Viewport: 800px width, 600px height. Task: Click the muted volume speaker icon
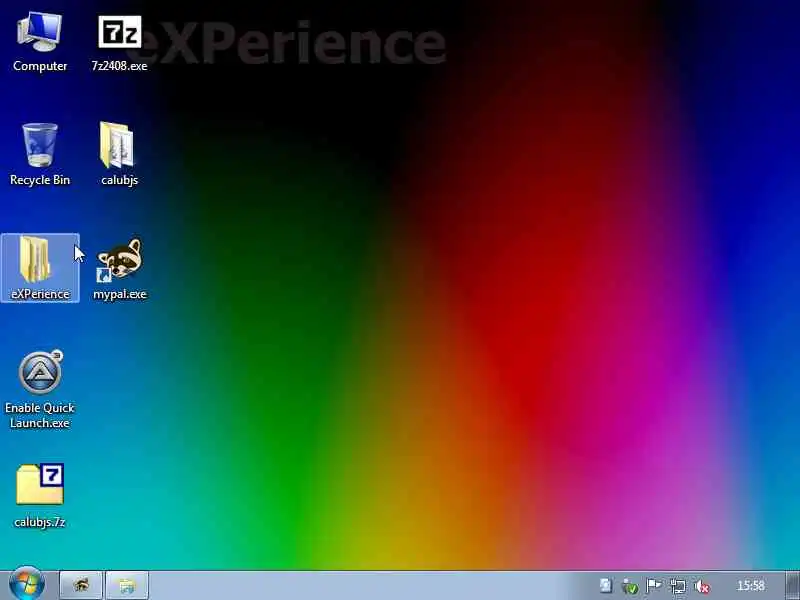pos(703,587)
